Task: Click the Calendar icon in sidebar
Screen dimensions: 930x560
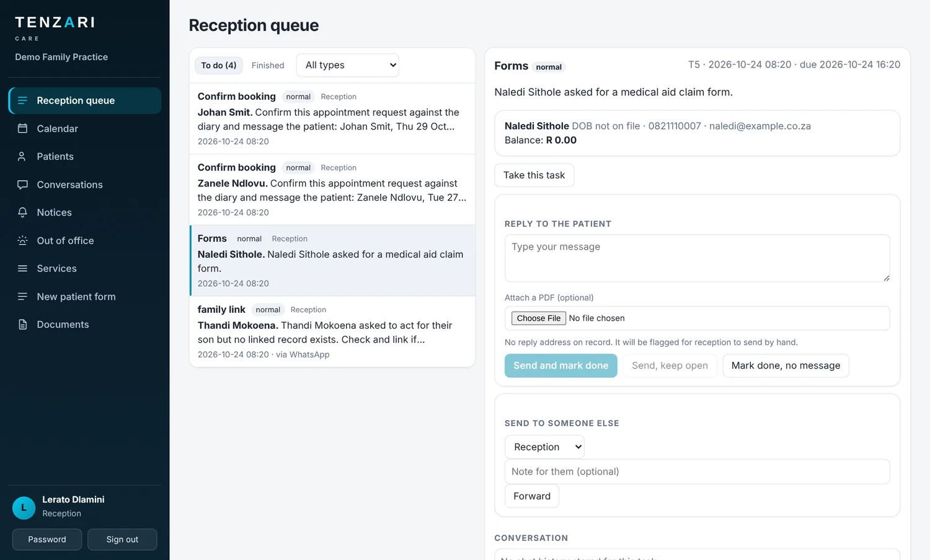Action: coord(22,128)
